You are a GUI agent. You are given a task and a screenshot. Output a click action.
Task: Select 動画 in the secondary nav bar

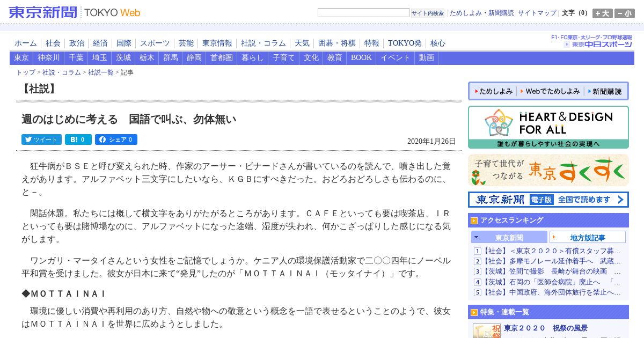click(427, 58)
